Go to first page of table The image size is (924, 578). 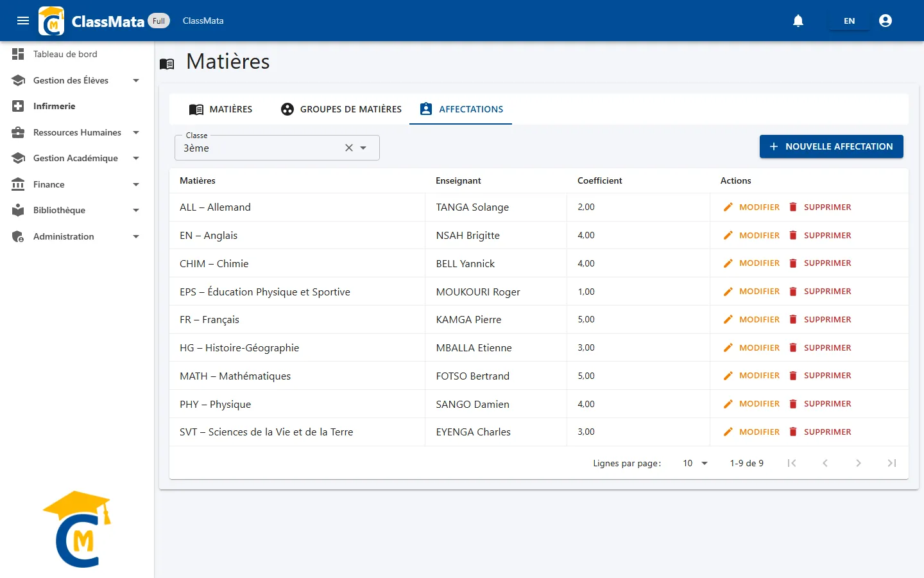click(792, 463)
